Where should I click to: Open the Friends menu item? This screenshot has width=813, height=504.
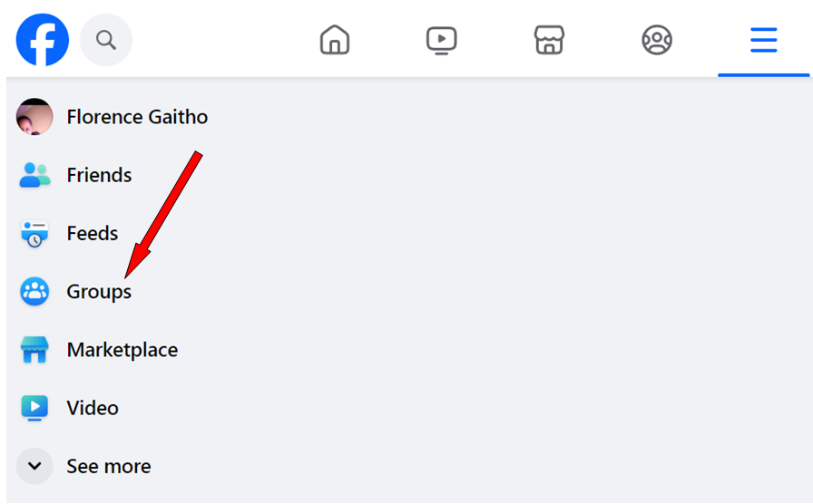coord(99,175)
